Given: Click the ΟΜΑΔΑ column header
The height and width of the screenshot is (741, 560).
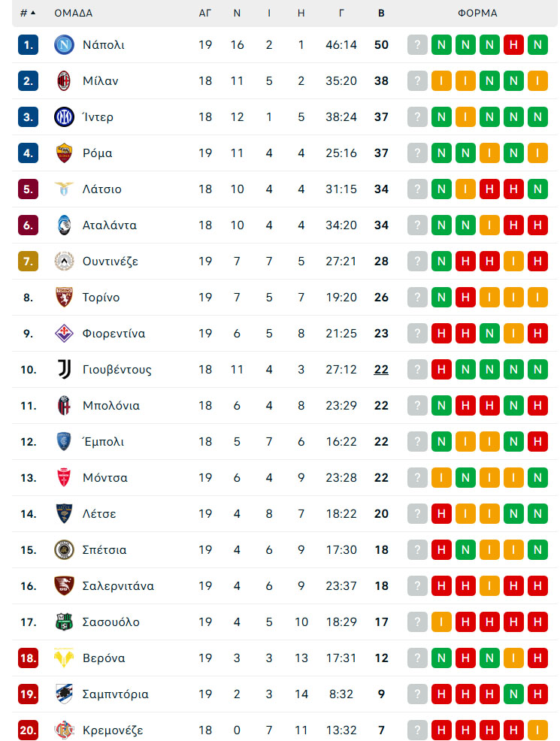Looking at the screenshot, I should pos(73,14).
